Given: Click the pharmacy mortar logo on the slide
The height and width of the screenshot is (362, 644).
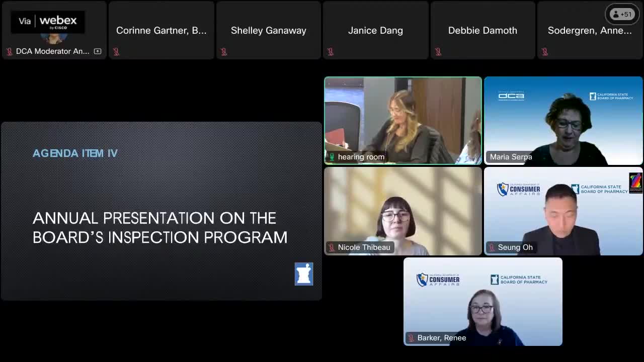Looking at the screenshot, I should point(304,274).
